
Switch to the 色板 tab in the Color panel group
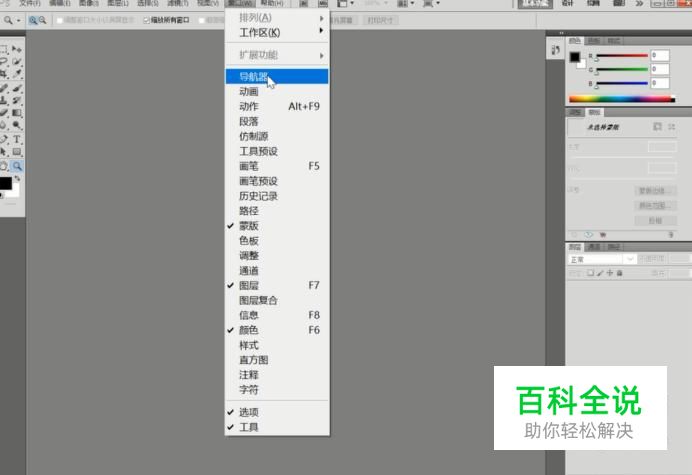[x=594, y=41]
